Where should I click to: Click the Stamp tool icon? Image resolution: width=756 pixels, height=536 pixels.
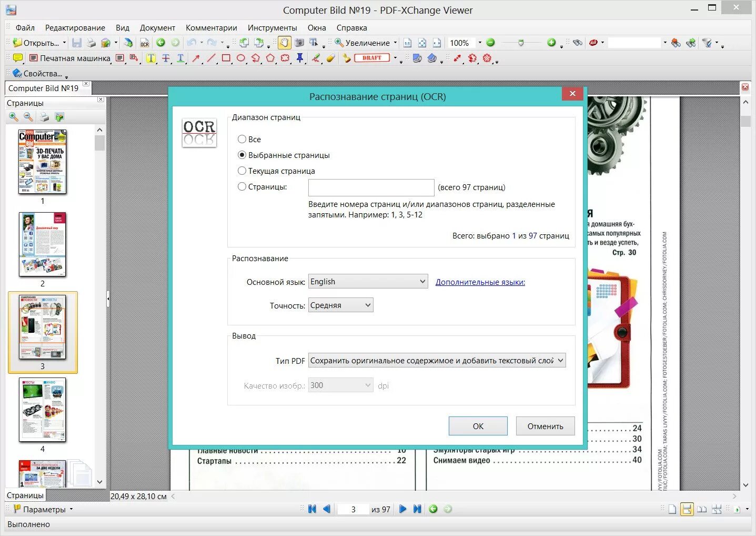[x=346, y=58]
